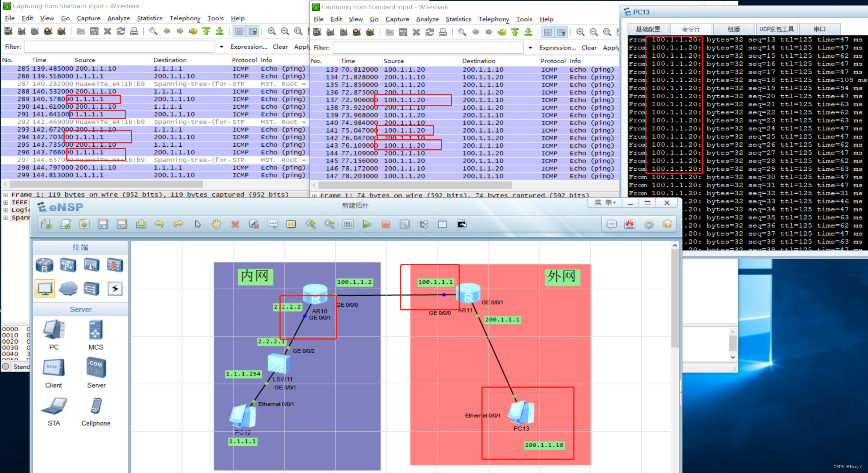Select the router device category icon
The height and width of the screenshot is (473, 868).
(x=45, y=265)
